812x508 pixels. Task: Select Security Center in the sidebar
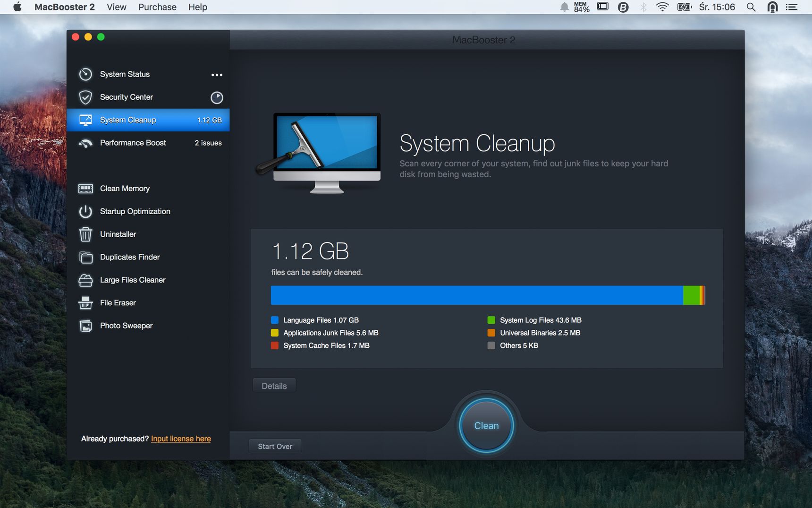pos(148,97)
